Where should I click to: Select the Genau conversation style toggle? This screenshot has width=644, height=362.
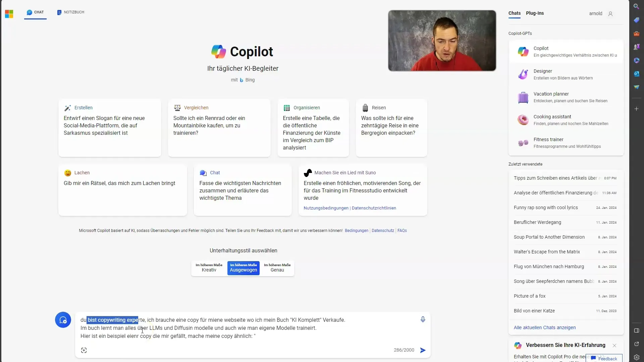click(x=277, y=267)
